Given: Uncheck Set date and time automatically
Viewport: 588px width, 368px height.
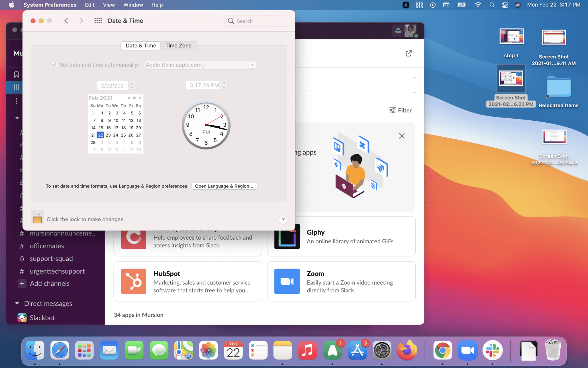Looking at the screenshot, I should click(54, 65).
